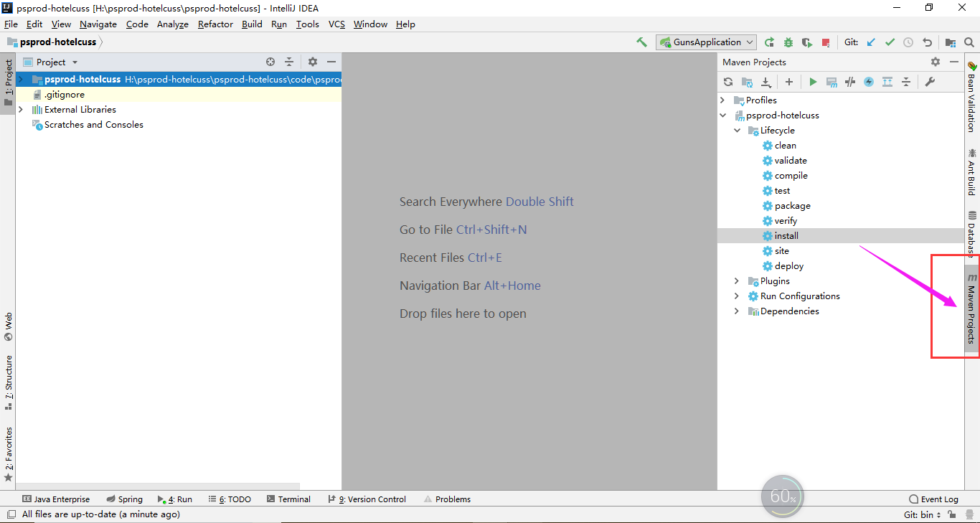Open the GunsApplication run configuration dropdown

707,42
